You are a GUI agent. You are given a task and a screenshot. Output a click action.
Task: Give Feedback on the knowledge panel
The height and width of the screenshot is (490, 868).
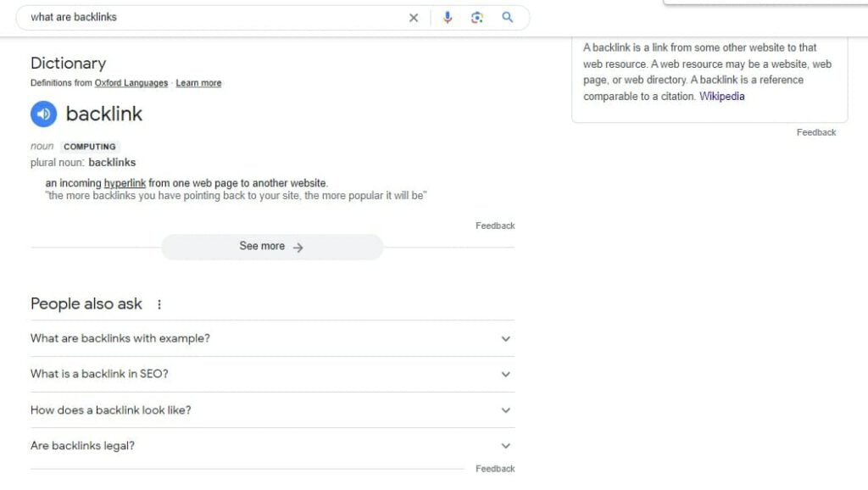point(815,131)
